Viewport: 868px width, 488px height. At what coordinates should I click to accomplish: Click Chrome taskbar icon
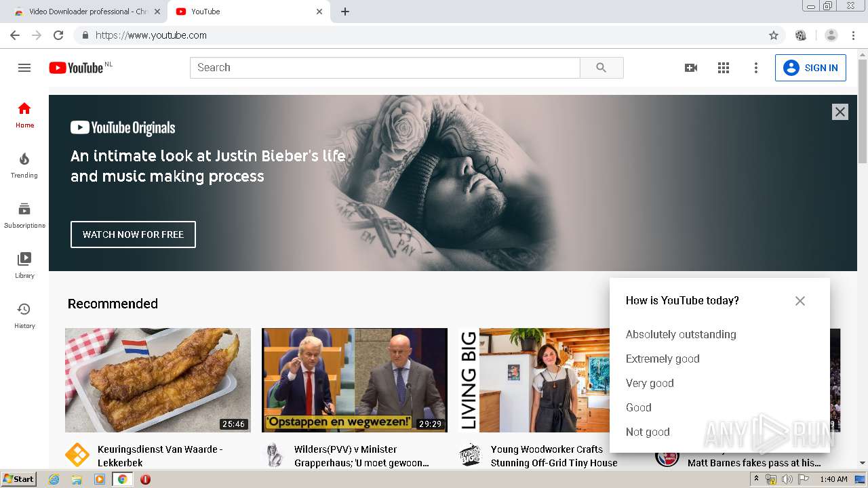point(122,479)
